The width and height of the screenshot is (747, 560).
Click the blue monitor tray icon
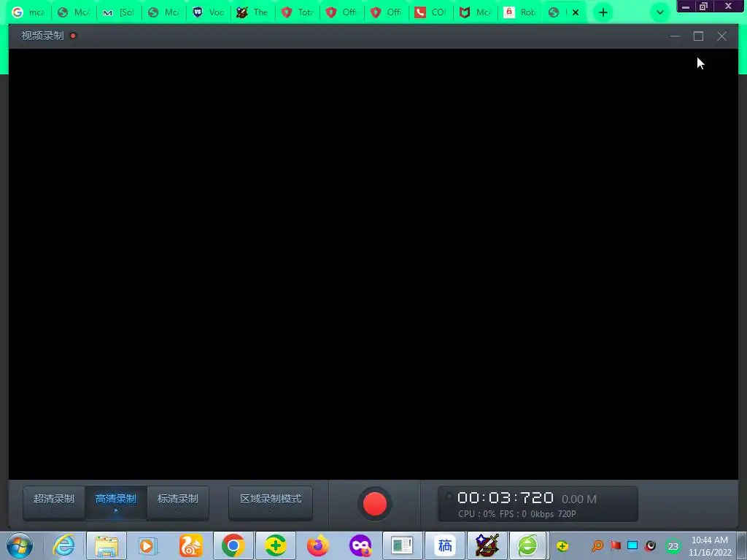pos(632,545)
